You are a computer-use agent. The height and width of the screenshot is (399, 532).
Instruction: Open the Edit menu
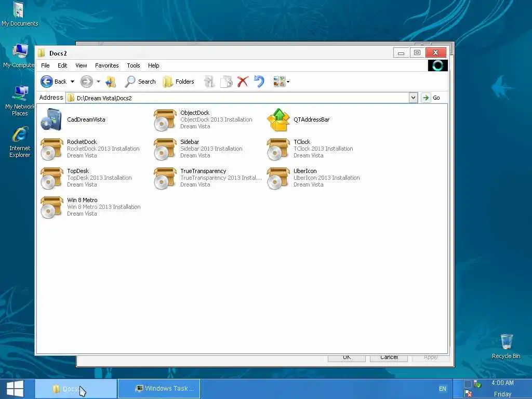[62, 65]
